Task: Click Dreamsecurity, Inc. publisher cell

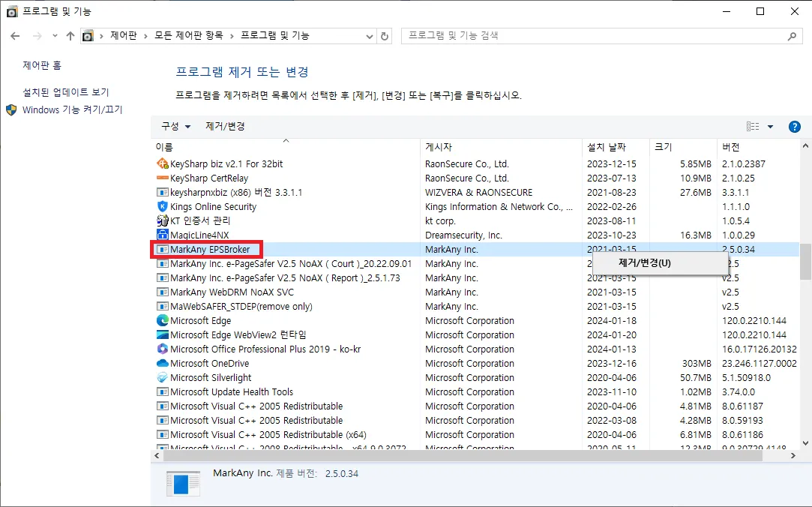Action: 463,235
